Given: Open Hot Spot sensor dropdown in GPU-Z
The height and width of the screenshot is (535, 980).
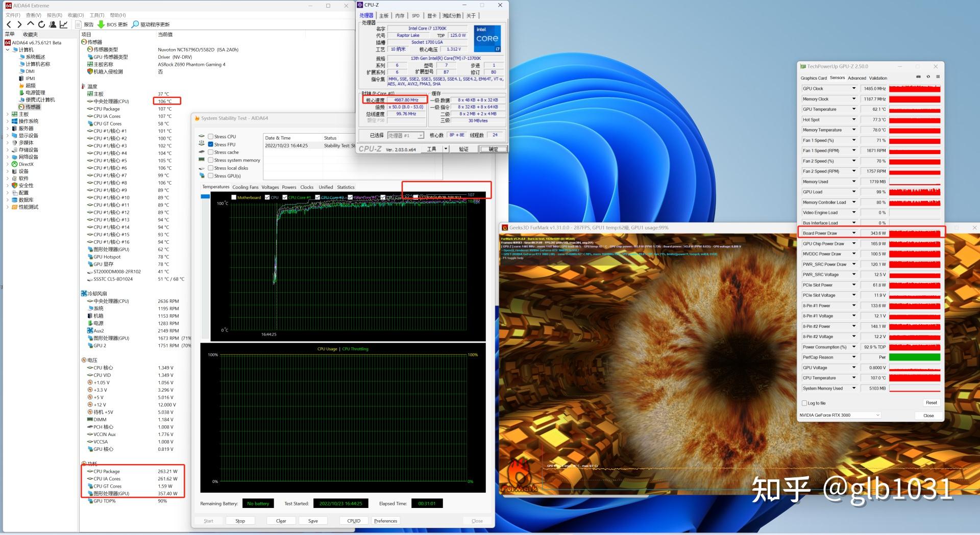Looking at the screenshot, I should pos(853,120).
